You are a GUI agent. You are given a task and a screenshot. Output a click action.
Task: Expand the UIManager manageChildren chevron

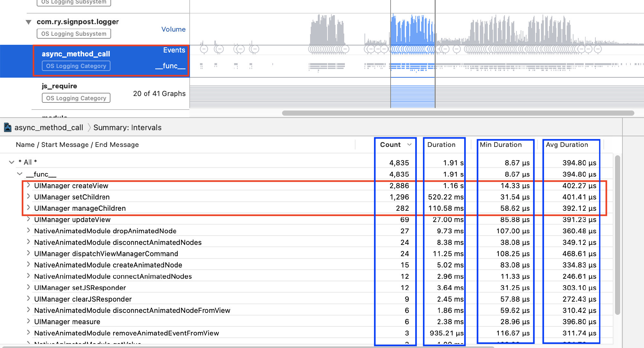28,208
